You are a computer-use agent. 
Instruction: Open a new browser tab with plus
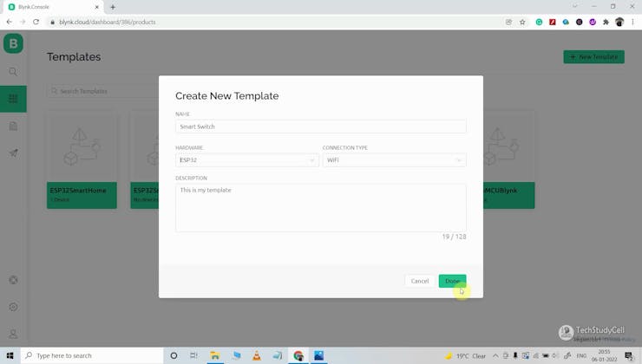click(113, 7)
